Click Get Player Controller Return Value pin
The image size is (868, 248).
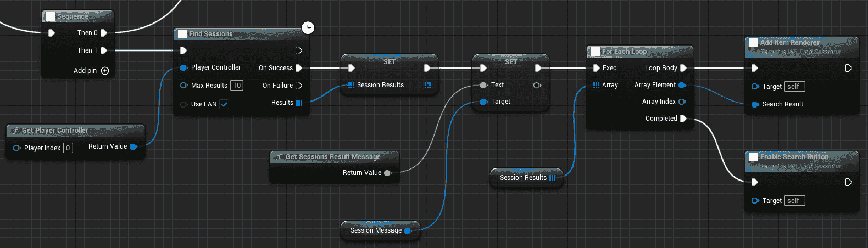[133, 146]
